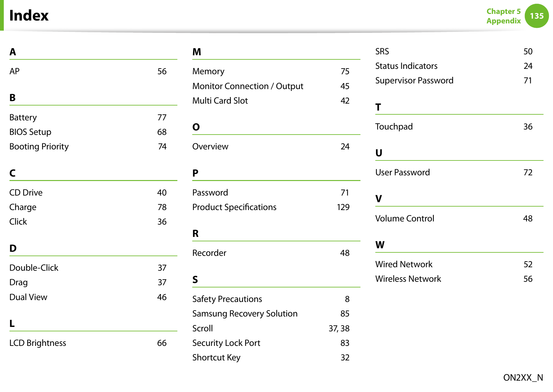Open the Wireless Network entry

[x=454, y=279]
